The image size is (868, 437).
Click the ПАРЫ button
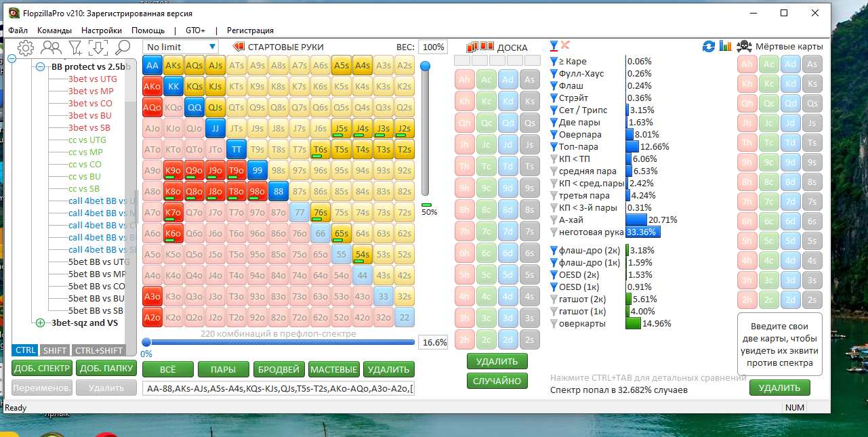[222, 369]
